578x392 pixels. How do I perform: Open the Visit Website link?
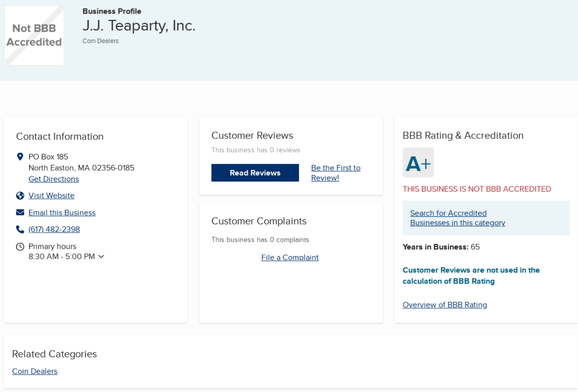[x=52, y=195]
